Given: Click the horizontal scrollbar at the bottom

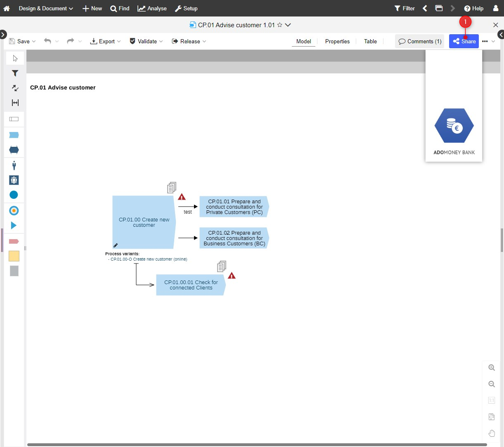Looking at the screenshot, I should tap(257, 445).
